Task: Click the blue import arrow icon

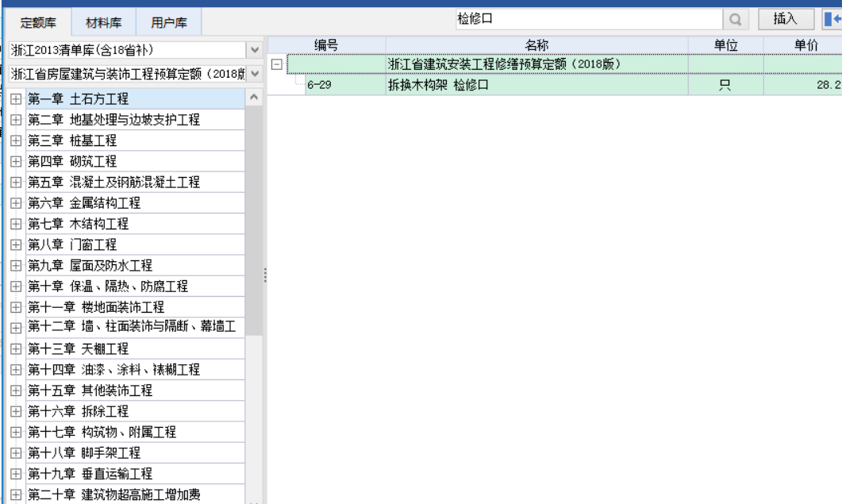Action: [832, 19]
